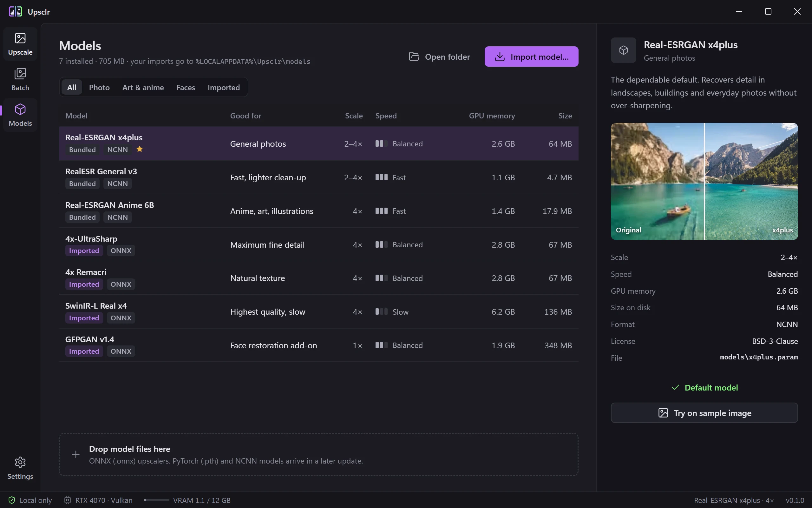Screen dimensions: 812x508
Task: Open the Models section in sidebar
Action: [x=20, y=115]
